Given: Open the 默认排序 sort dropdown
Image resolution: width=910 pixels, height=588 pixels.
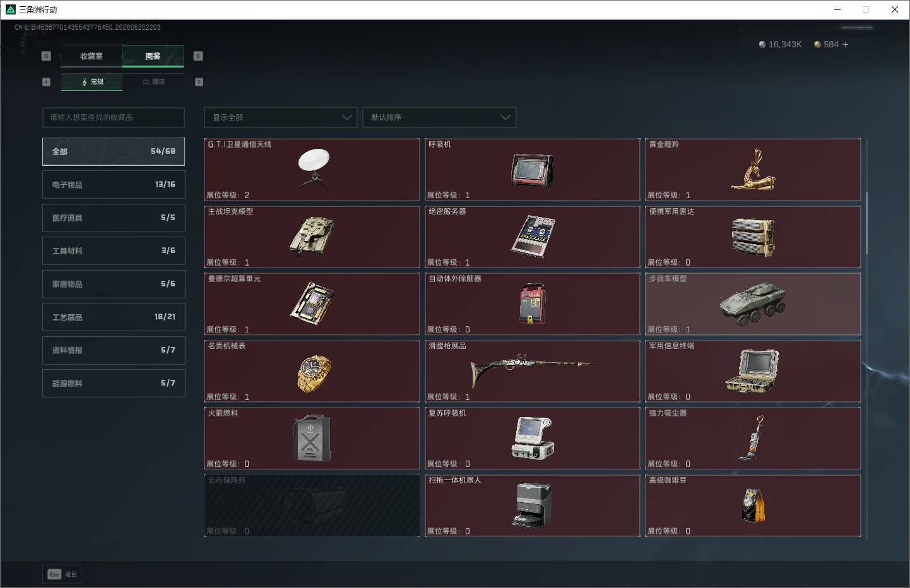Looking at the screenshot, I should (439, 117).
